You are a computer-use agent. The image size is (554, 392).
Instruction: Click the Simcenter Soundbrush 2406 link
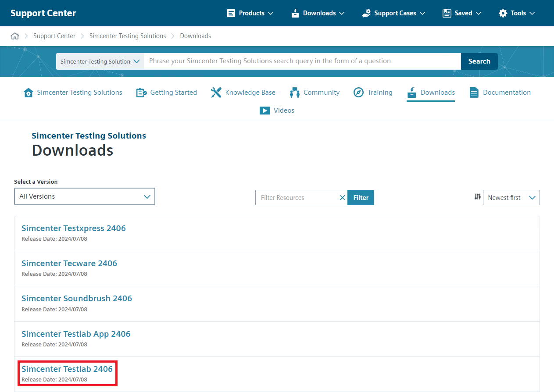pos(77,298)
